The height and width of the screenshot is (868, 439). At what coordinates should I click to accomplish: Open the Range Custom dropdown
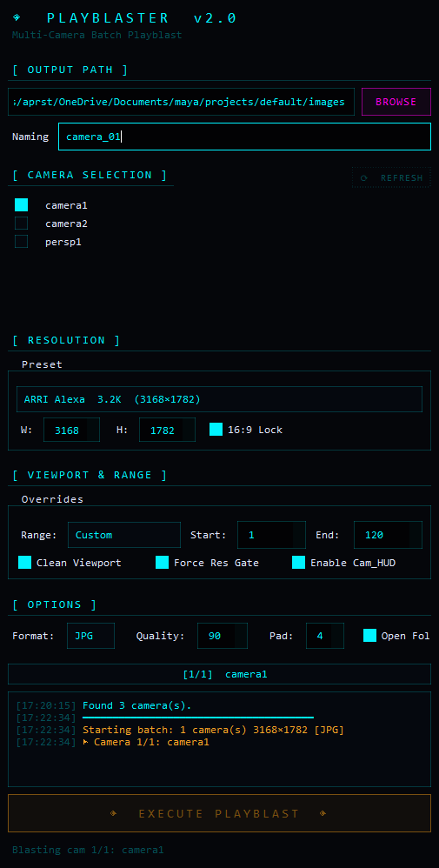[x=124, y=535]
